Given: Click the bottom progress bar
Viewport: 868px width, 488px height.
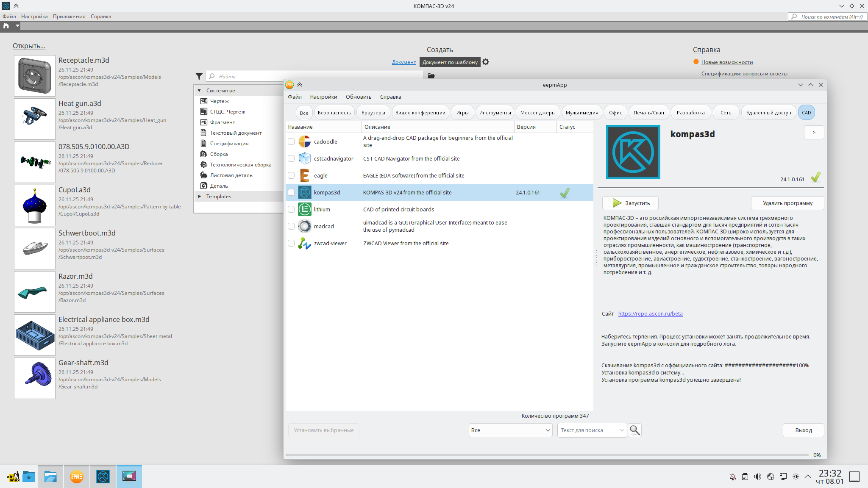Looking at the screenshot, I should (x=547, y=455).
